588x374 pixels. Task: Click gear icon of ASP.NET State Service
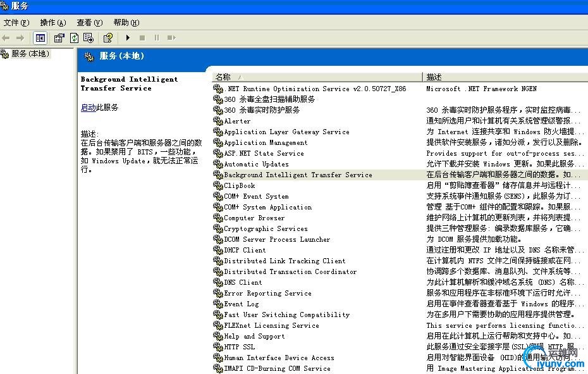[x=218, y=153]
